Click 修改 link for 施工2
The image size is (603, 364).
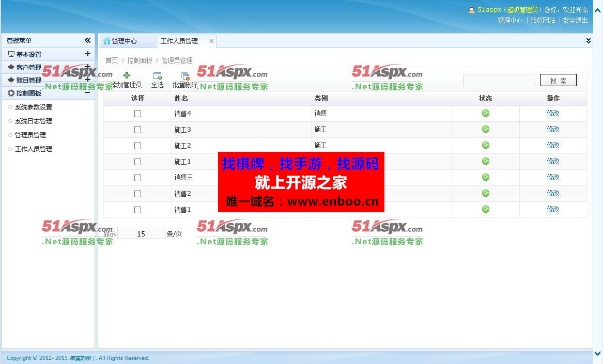553,145
